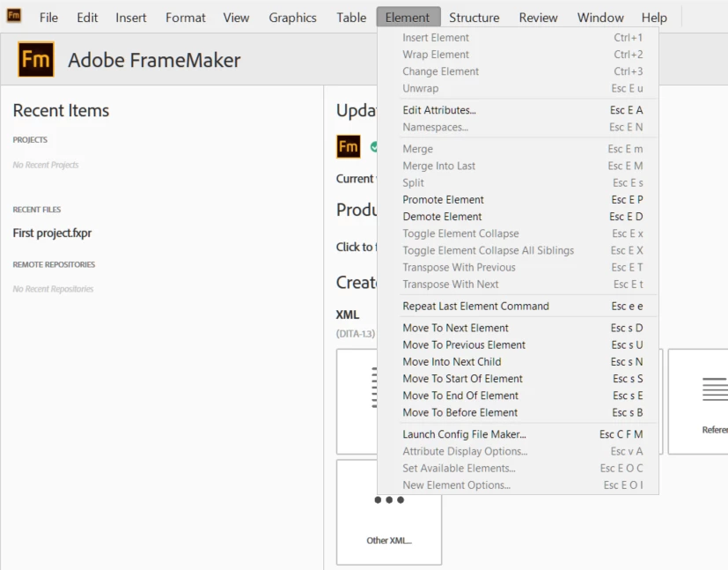Screen dimensions: 728x570
Task: Click the REMOTE REPOSITORIES heading
Action: pyautogui.click(x=54, y=264)
